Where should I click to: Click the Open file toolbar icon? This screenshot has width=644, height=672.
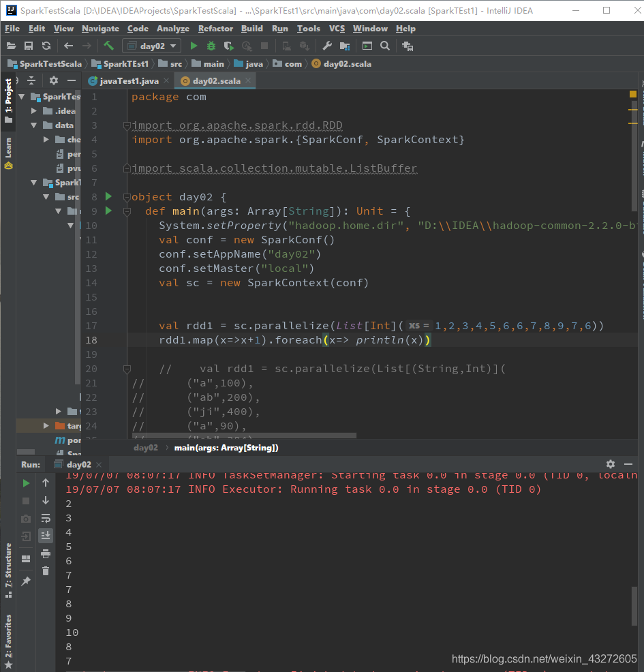point(11,46)
